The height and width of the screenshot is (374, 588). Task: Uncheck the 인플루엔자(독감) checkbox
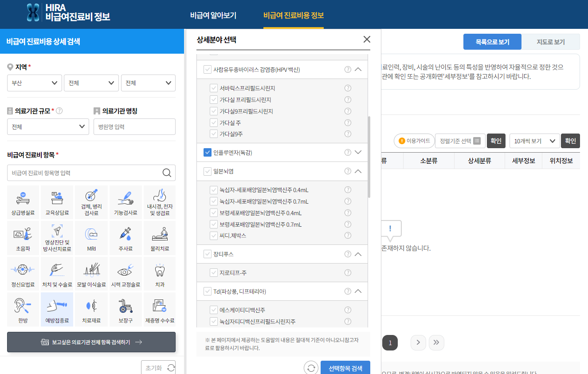click(x=207, y=152)
